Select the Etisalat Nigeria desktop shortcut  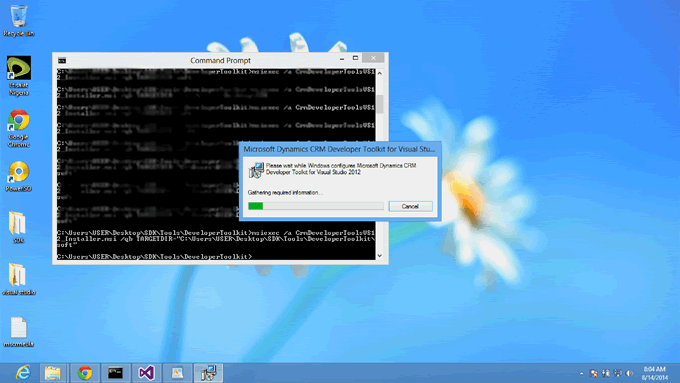pyautogui.click(x=19, y=76)
